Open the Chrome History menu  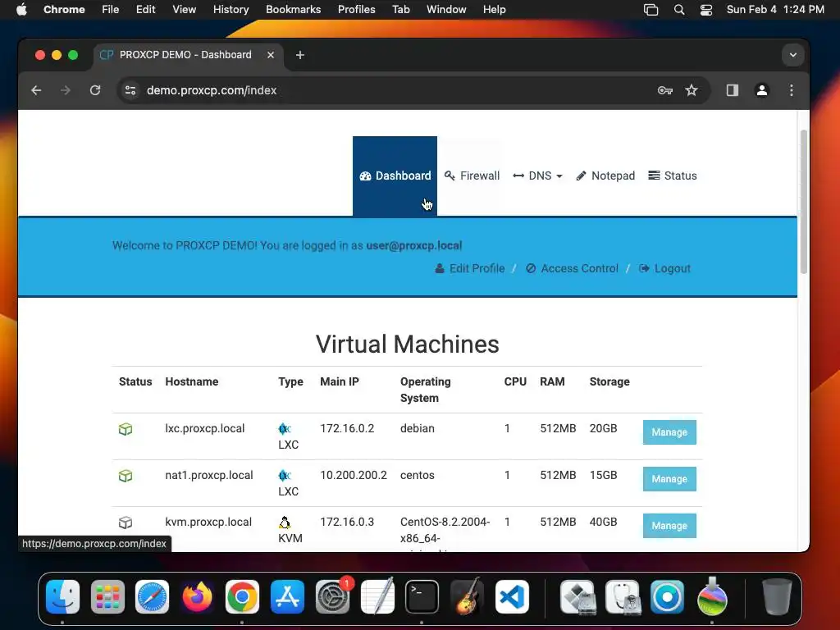click(x=231, y=10)
